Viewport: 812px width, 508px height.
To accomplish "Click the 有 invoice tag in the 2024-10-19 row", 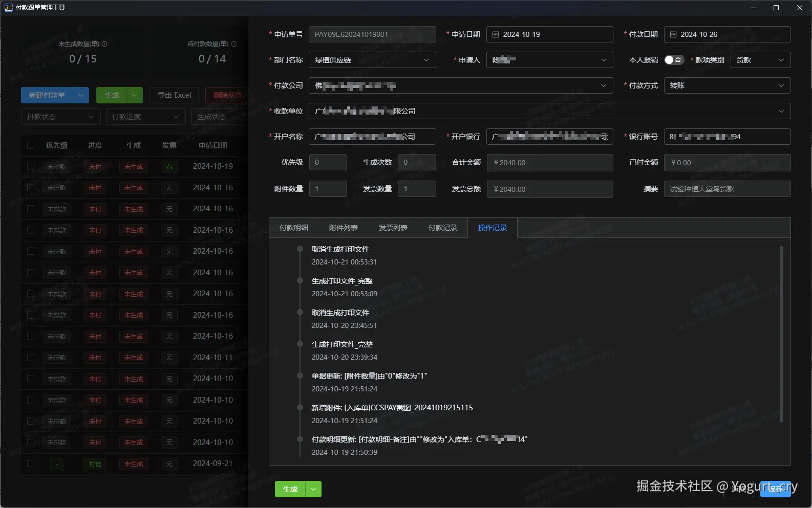I will click(169, 166).
